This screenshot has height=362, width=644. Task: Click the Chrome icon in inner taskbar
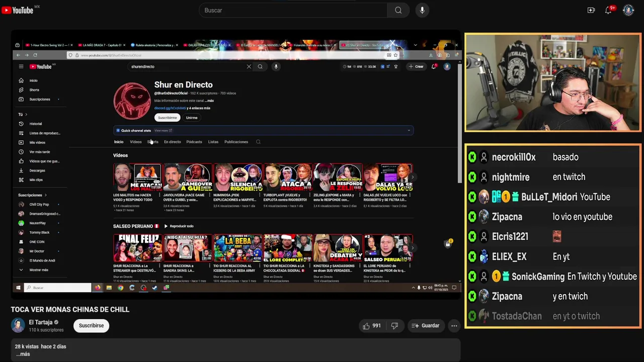click(x=120, y=288)
